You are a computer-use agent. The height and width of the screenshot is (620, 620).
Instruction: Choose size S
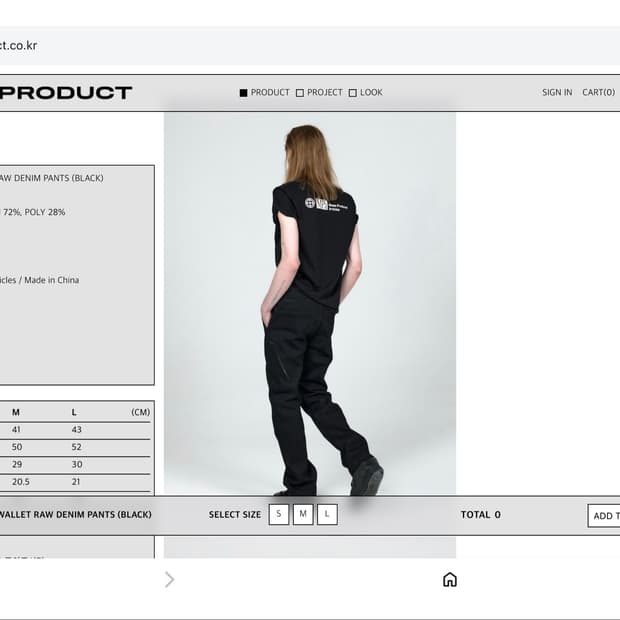click(x=279, y=514)
